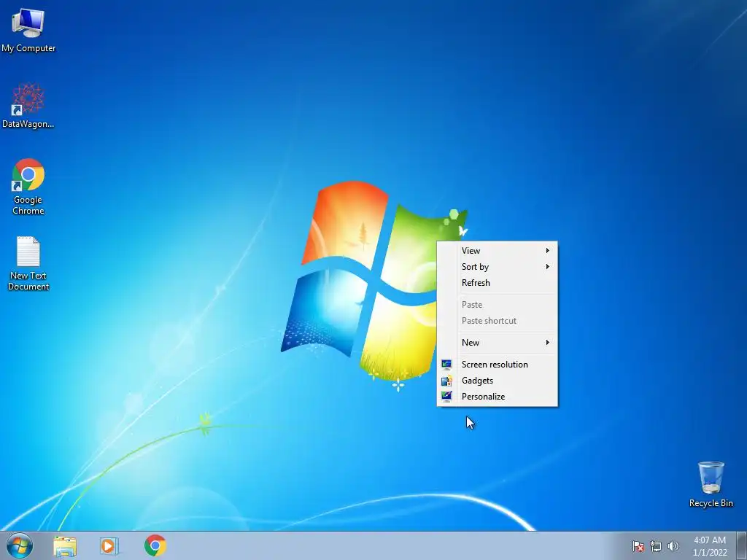Choose Personalize from the context menu
This screenshot has height=560, width=747.
click(498, 396)
